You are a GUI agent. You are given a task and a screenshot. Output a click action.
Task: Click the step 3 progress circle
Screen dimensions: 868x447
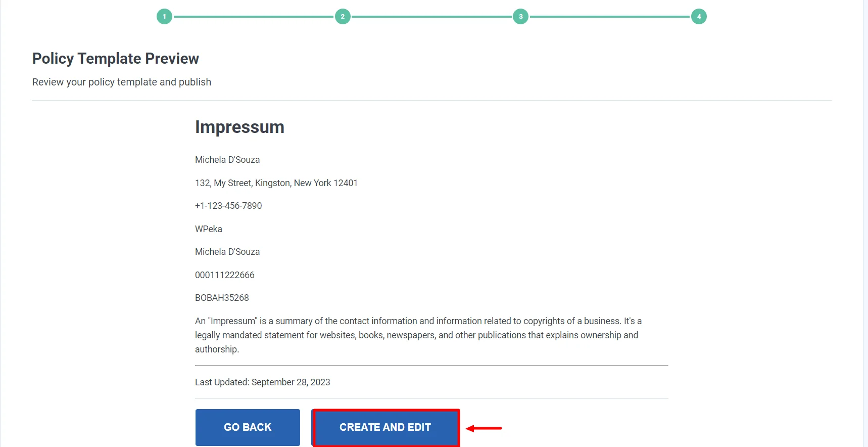coord(520,16)
